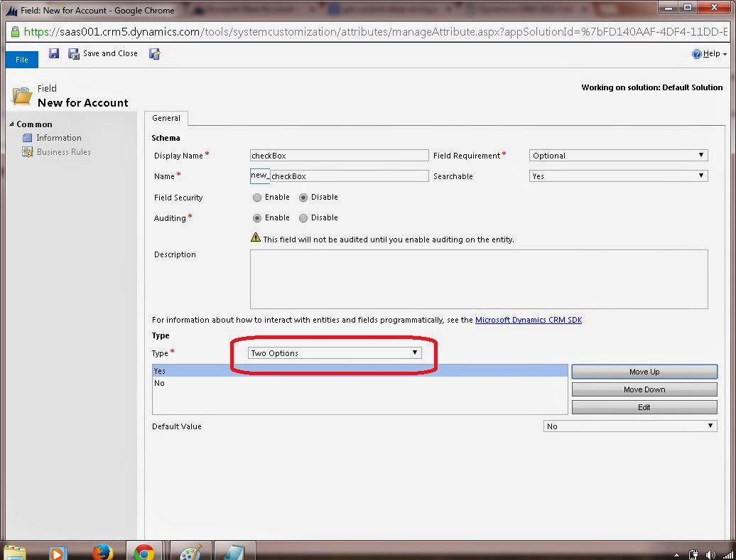The height and width of the screenshot is (560, 736).
Task: Click the Save and Close label
Action: [110, 53]
